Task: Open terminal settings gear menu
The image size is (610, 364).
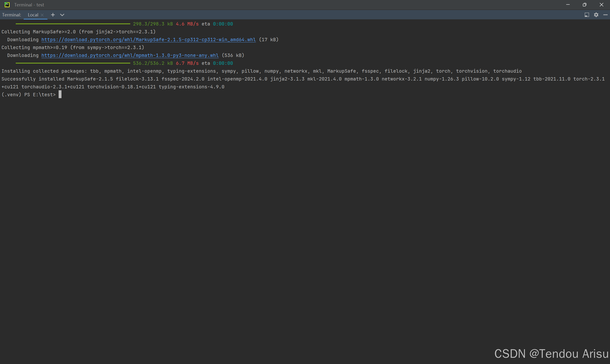Action: tap(596, 15)
